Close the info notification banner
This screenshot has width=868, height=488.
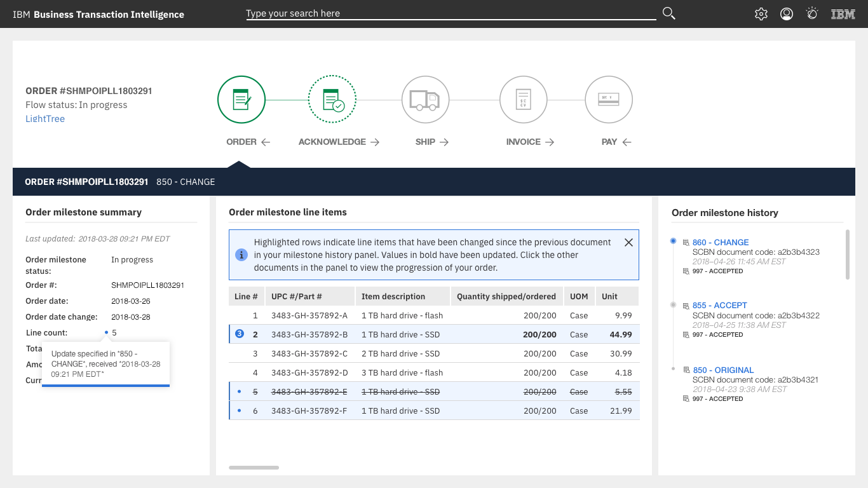628,242
